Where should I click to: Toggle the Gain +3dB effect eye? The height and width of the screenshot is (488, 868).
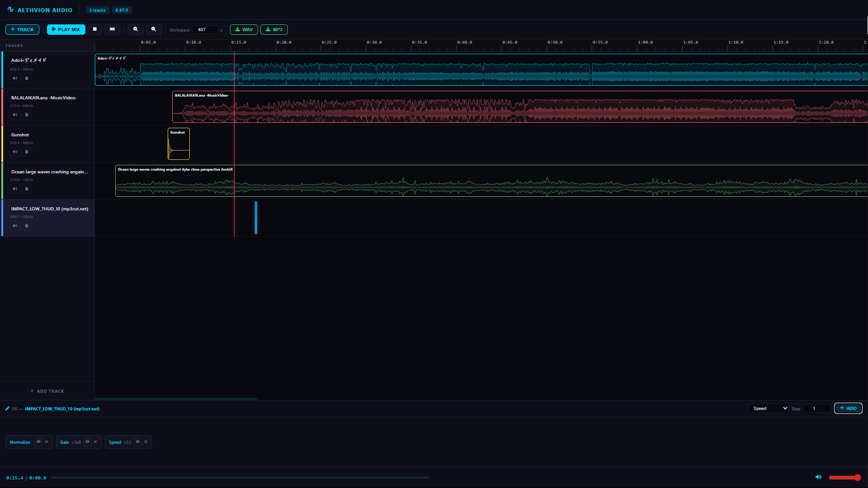[x=88, y=442]
